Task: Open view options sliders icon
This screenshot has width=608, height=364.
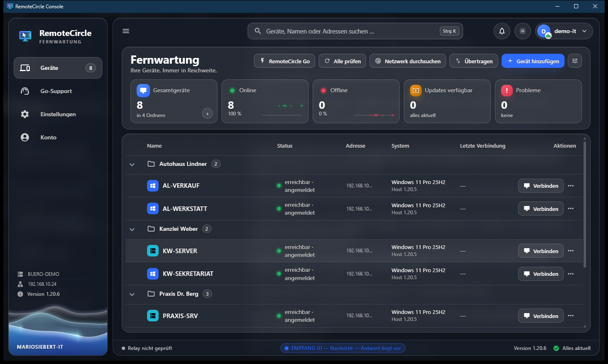Action: 575,61
